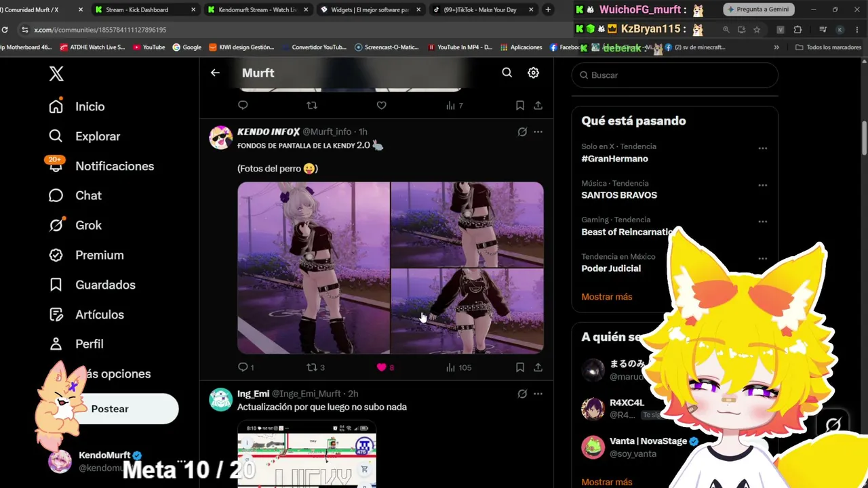
Task: Open the browser Extensions puzzle icon
Action: [x=797, y=30]
